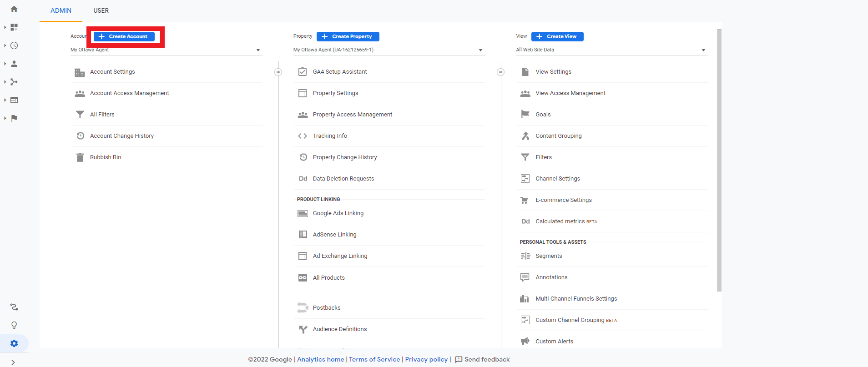Expand the left navigation sidebar chevron
The height and width of the screenshot is (367, 868).
coord(13,362)
